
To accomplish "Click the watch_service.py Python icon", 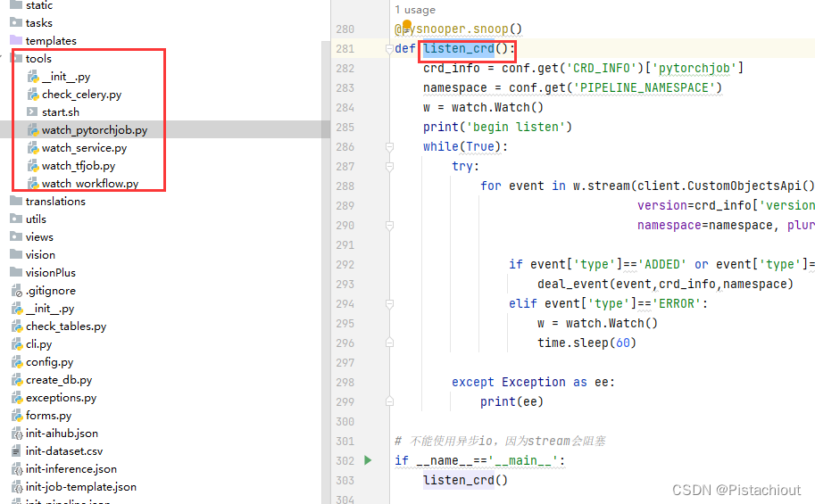I will click(x=33, y=148).
